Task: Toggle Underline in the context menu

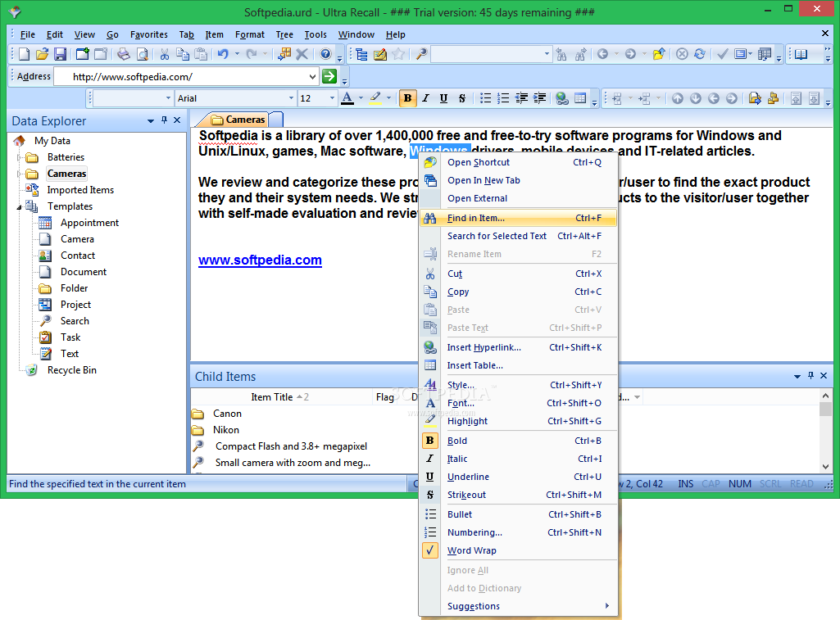Action: [519, 477]
